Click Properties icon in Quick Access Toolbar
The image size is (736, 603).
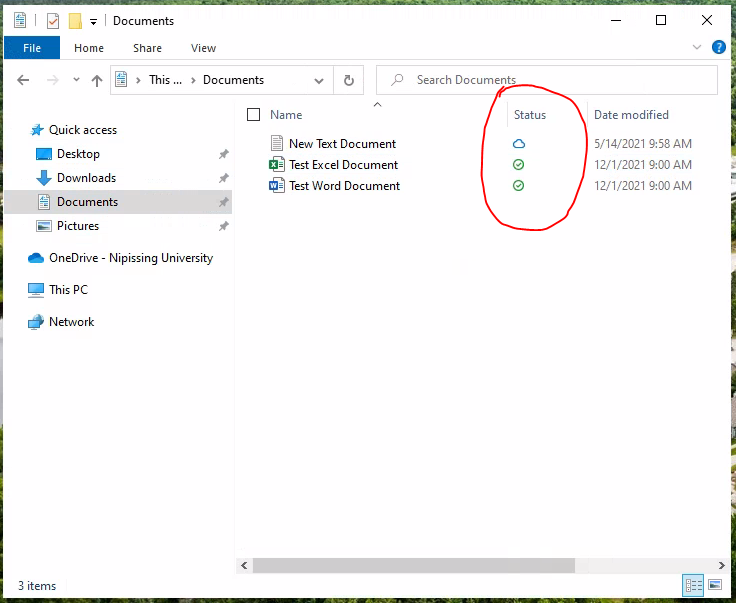pos(53,21)
